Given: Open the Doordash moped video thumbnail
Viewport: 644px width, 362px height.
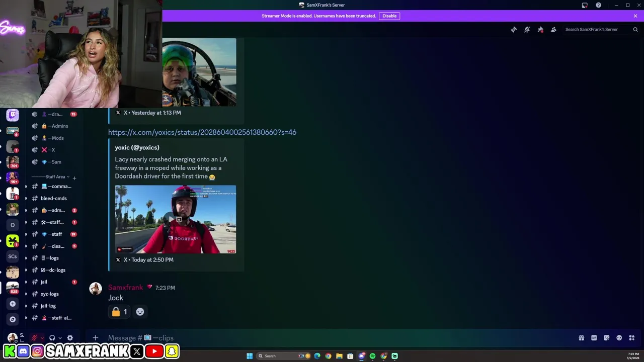Looking at the screenshot, I should click(x=175, y=219).
